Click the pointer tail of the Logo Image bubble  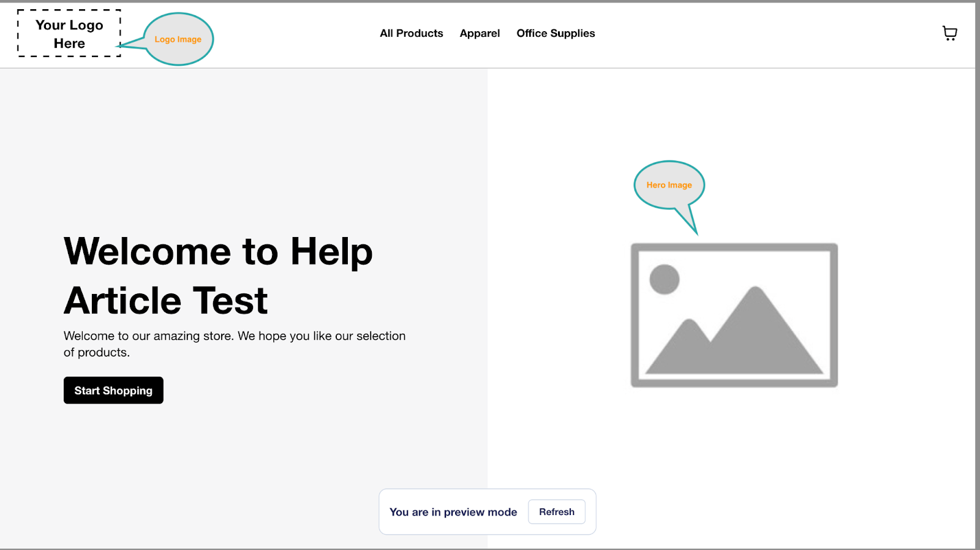pyautogui.click(x=132, y=44)
